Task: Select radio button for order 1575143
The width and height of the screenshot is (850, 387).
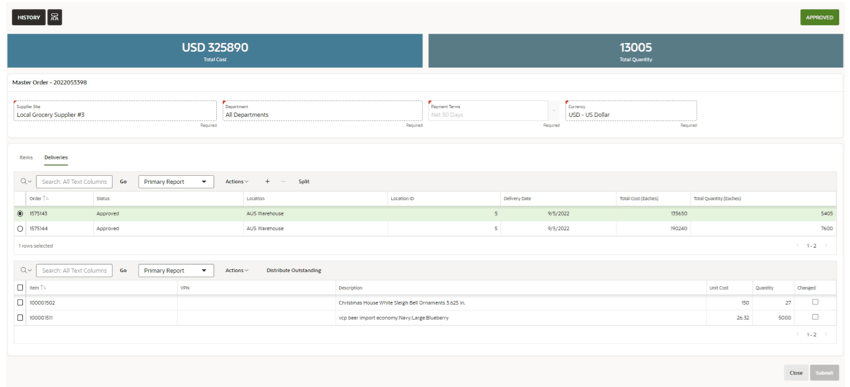Action: pyautogui.click(x=20, y=214)
